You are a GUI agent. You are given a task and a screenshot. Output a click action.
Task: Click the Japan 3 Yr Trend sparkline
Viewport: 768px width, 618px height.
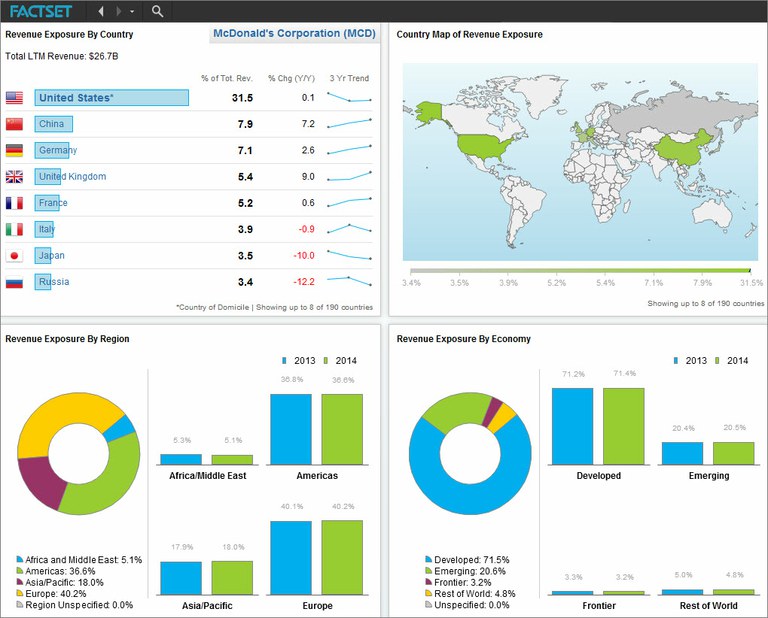(349, 255)
